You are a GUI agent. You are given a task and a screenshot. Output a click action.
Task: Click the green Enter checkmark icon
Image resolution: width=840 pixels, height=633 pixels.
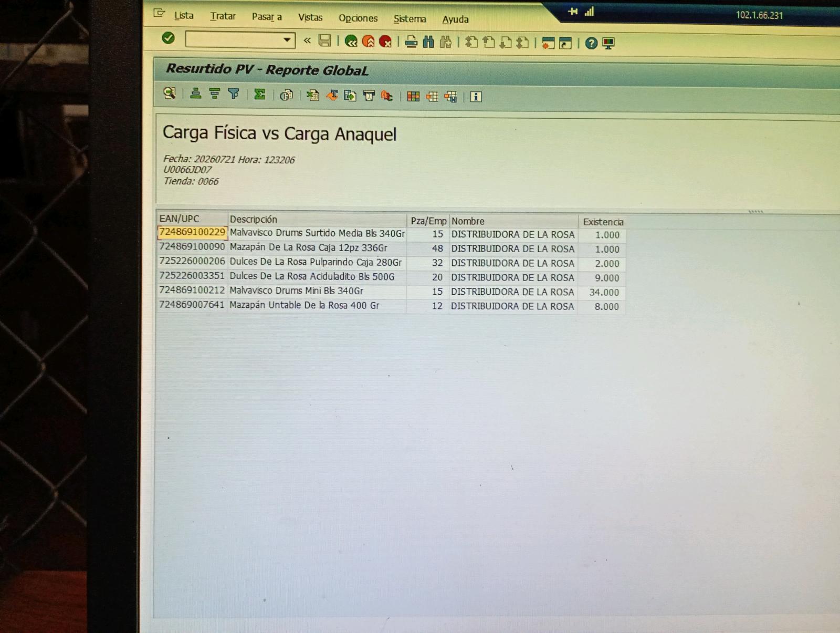(168, 38)
